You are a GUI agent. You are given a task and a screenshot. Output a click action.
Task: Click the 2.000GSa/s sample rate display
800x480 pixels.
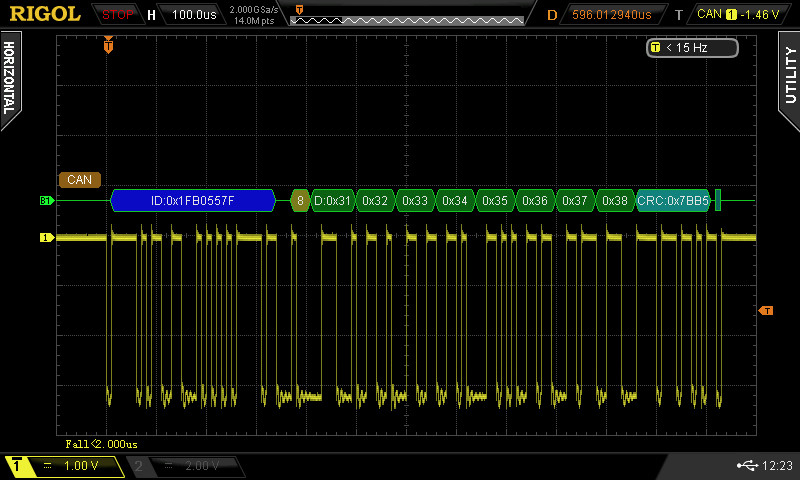254,10
